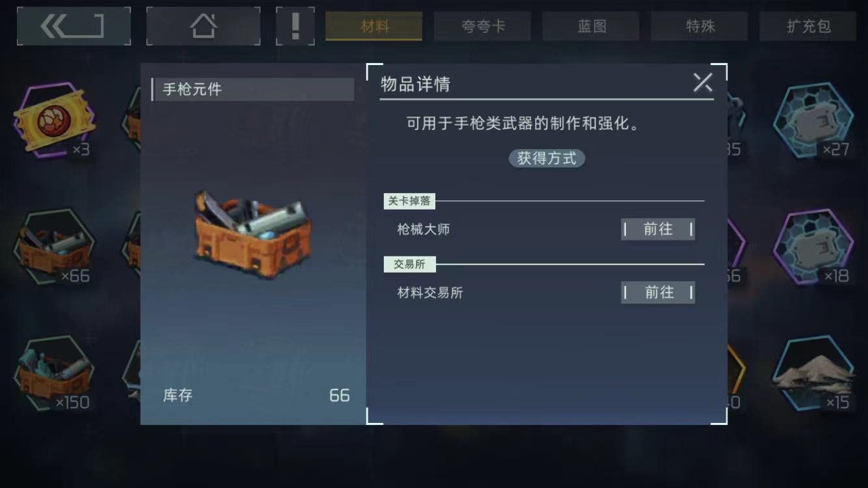Switch to the 夸夸卡 tab
This screenshot has height=488, width=868.
tap(483, 26)
